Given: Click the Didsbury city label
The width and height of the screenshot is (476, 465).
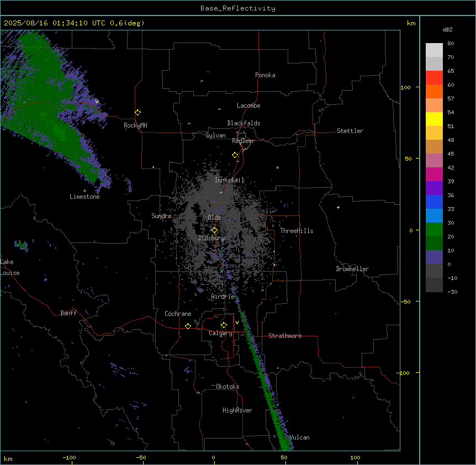Looking at the screenshot, I should point(211,238).
